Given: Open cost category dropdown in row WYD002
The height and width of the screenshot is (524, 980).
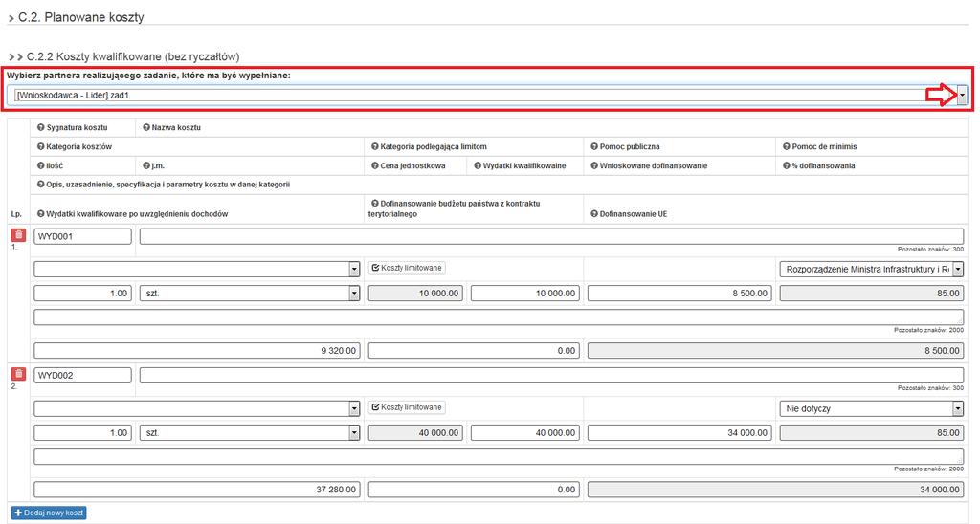Looking at the screenshot, I should (x=354, y=408).
